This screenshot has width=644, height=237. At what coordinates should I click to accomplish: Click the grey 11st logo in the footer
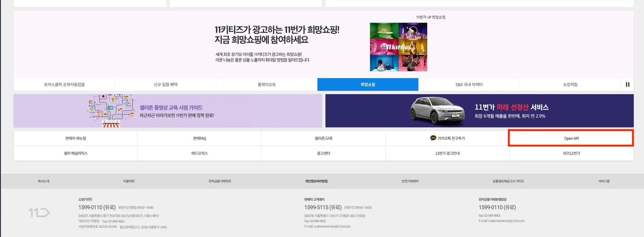pos(39,213)
